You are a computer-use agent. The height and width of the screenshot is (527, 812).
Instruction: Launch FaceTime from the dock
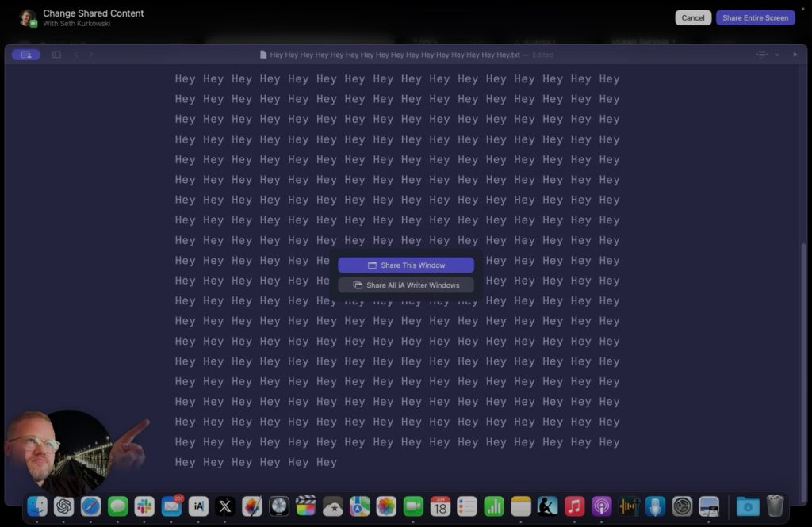coord(413,506)
